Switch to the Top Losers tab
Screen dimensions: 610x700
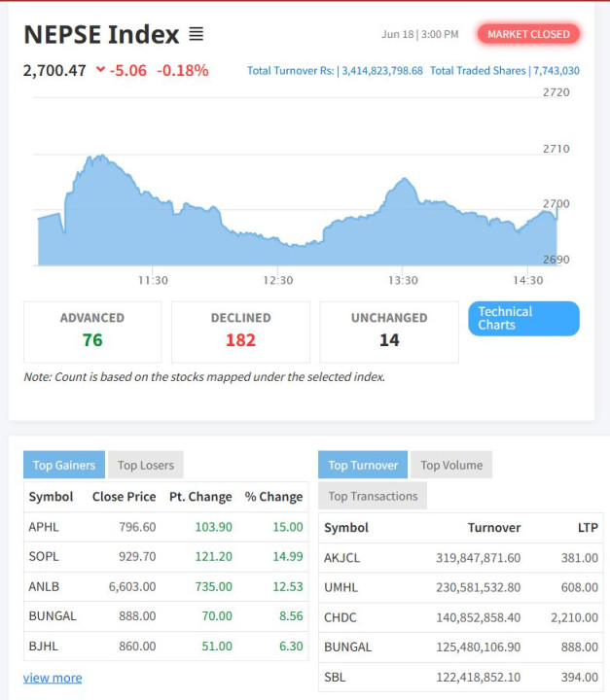146,465
